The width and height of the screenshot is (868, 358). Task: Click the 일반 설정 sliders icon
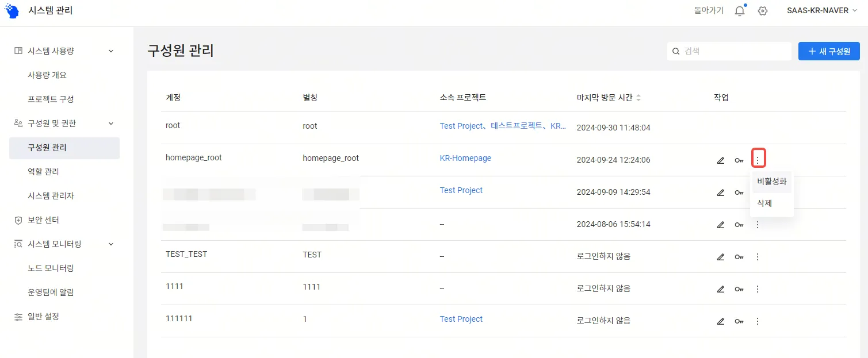tap(18, 317)
